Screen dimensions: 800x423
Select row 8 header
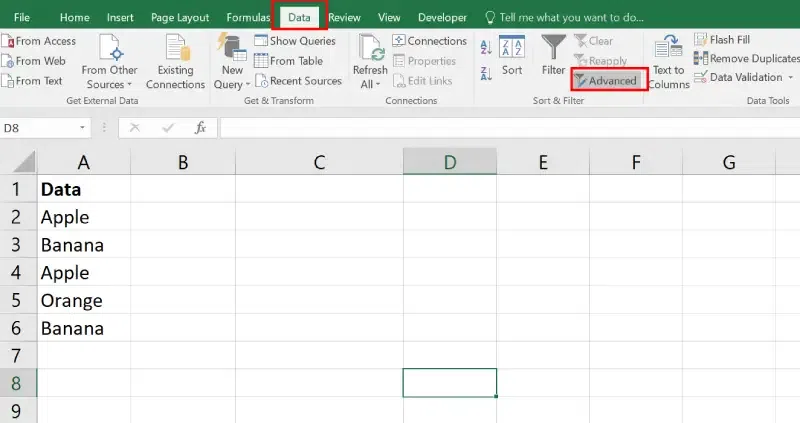pos(18,383)
